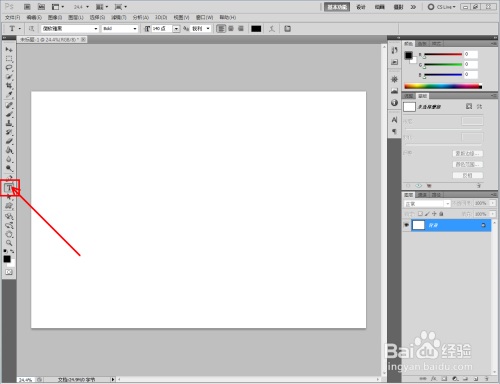Open the 文件(F) menu
Screen dimensions: 500x384
coord(12,17)
